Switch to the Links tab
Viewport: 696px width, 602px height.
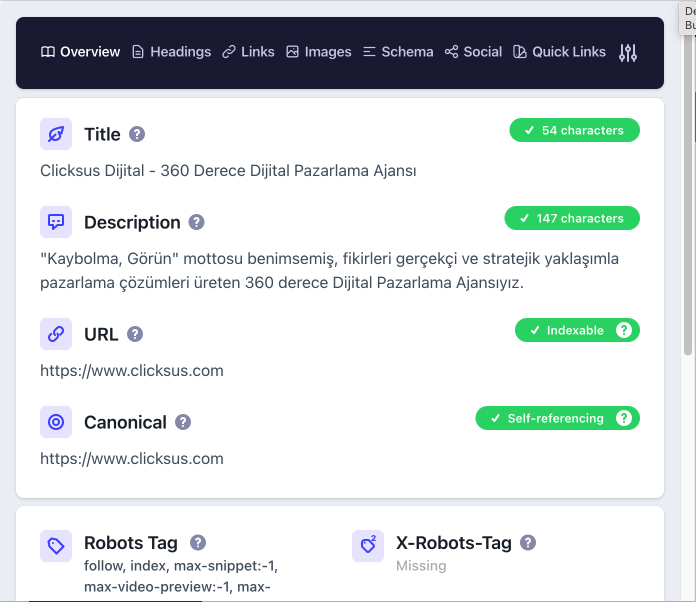pos(249,52)
